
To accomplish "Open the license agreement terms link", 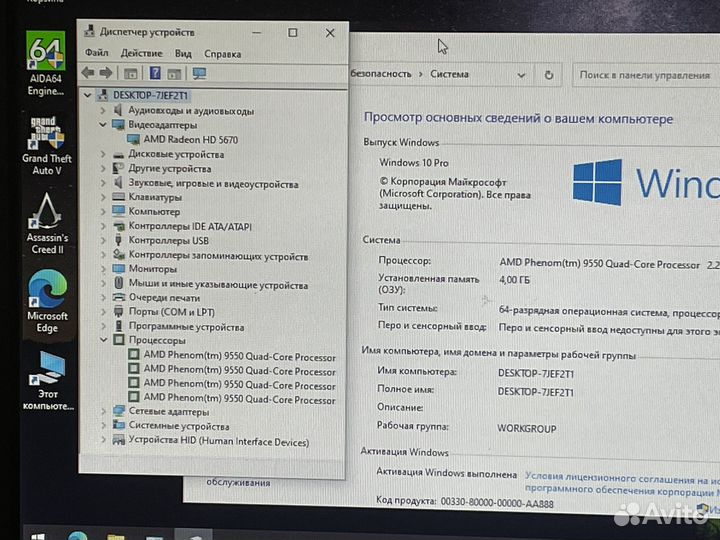I will (x=622, y=484).
